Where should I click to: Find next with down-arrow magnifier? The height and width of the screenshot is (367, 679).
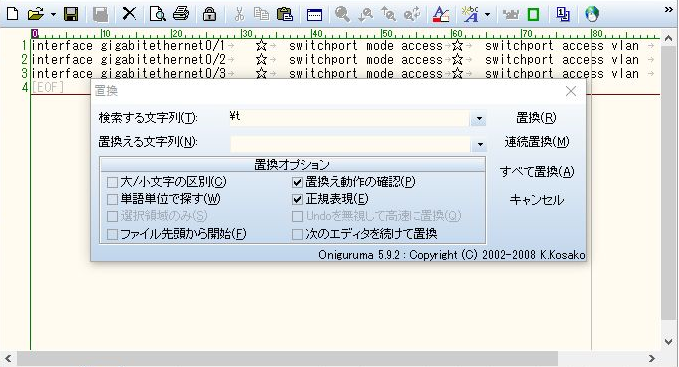click(366, 14)
